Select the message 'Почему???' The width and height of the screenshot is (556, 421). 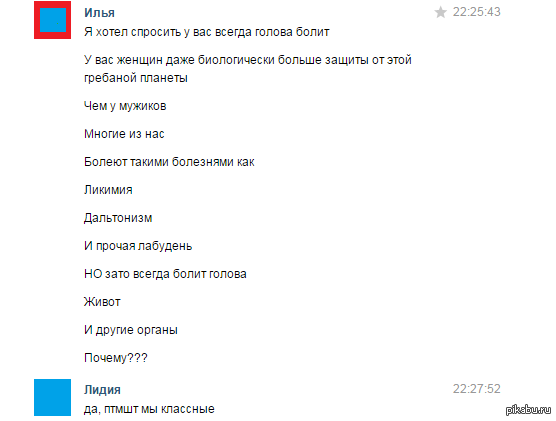point(116,358)
